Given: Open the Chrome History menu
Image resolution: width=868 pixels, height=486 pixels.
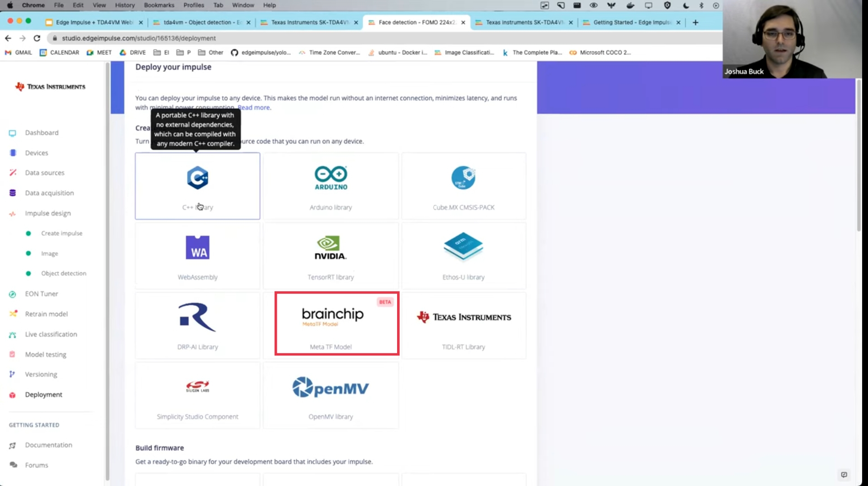Looking at the screenshot, I should (125, 5).
